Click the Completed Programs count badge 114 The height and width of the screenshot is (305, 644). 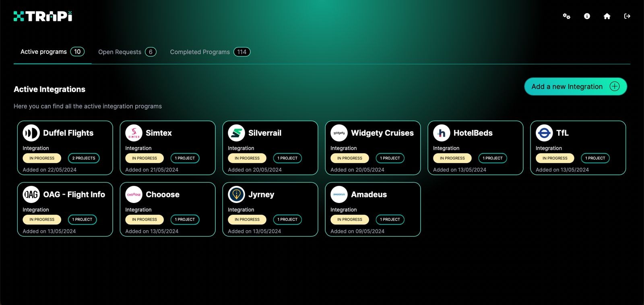click(x=242, y=52)
